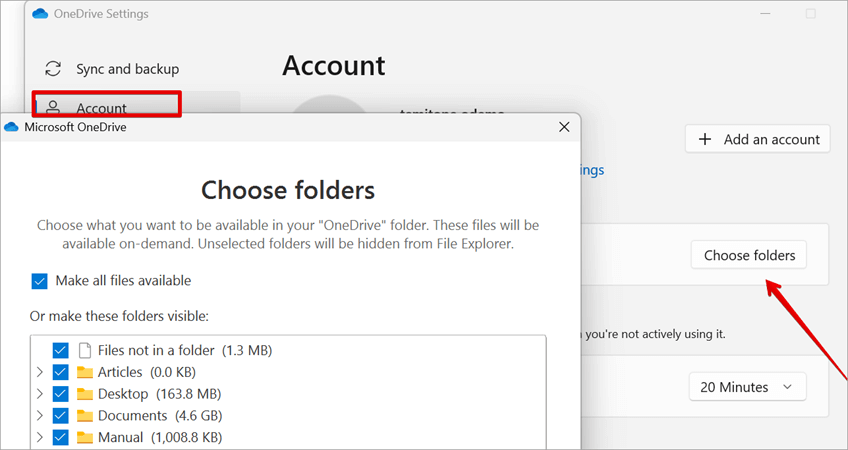Viewport: 848px width, 450px height.
Task: Click the Sync and backup arrows icon
Action: [54, 69]
